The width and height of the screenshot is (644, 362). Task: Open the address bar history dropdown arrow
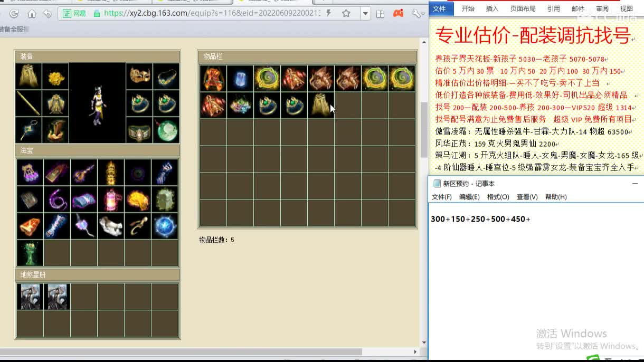pyautogui.click(x=365, y=14)
